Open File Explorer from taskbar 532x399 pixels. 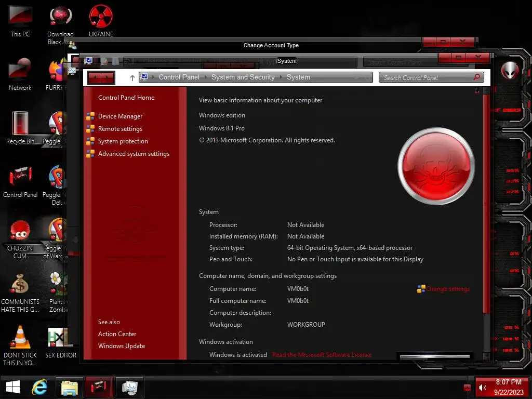click(x=70, y=387)
